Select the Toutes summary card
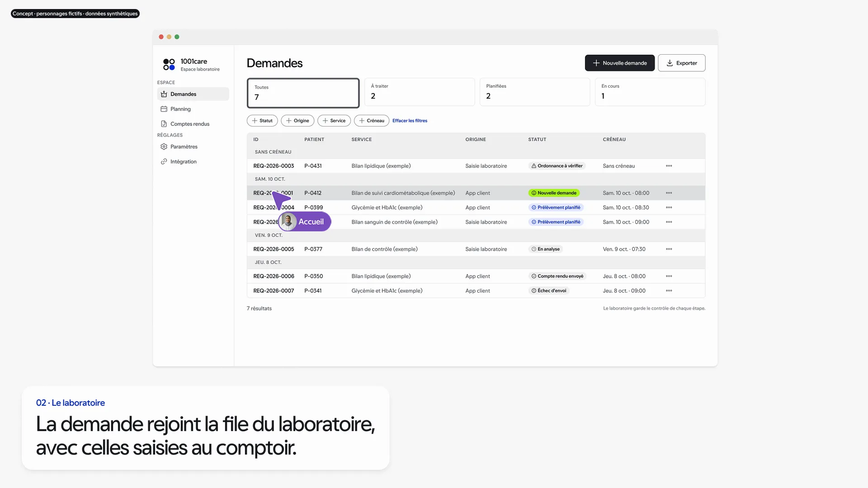 tap(303, 93)
